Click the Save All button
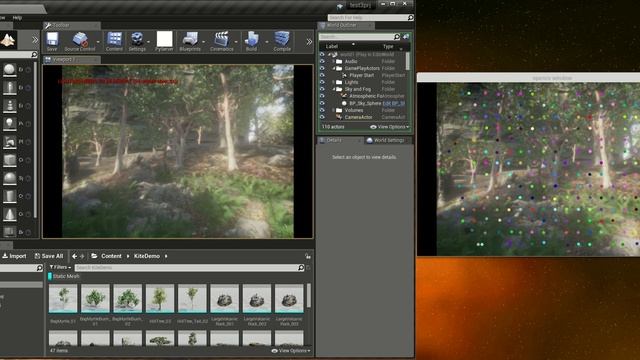The width and height of the screenshot is (640, 360). pyautogui.click(x=49, y=256)
